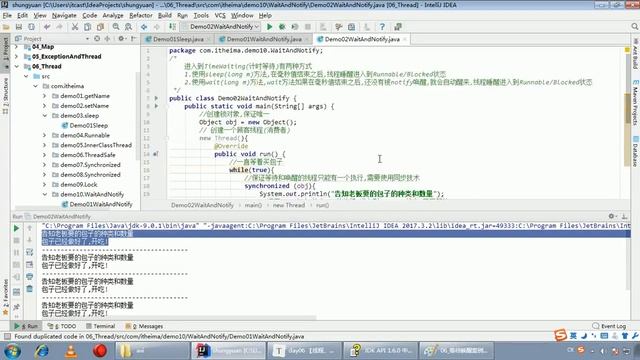This screenshot has height=360, width=640.
Task: Expand the 05_ExceptionAndThread module node
Action: [x=17, y=56]
